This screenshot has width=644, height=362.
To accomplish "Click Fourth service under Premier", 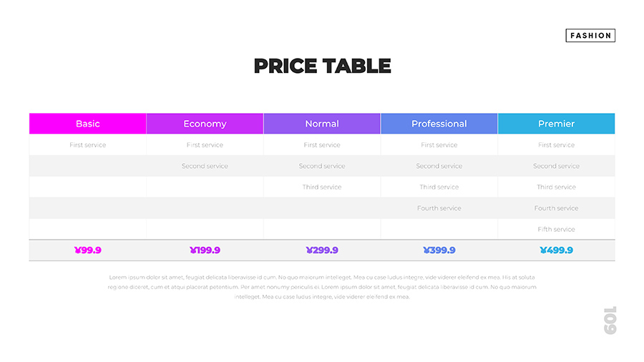I will [556, 208].
